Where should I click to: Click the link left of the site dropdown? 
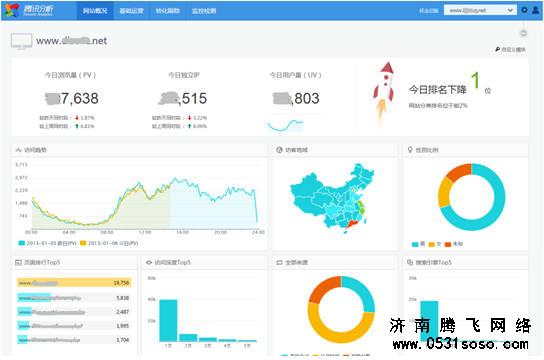pos(428,11)
